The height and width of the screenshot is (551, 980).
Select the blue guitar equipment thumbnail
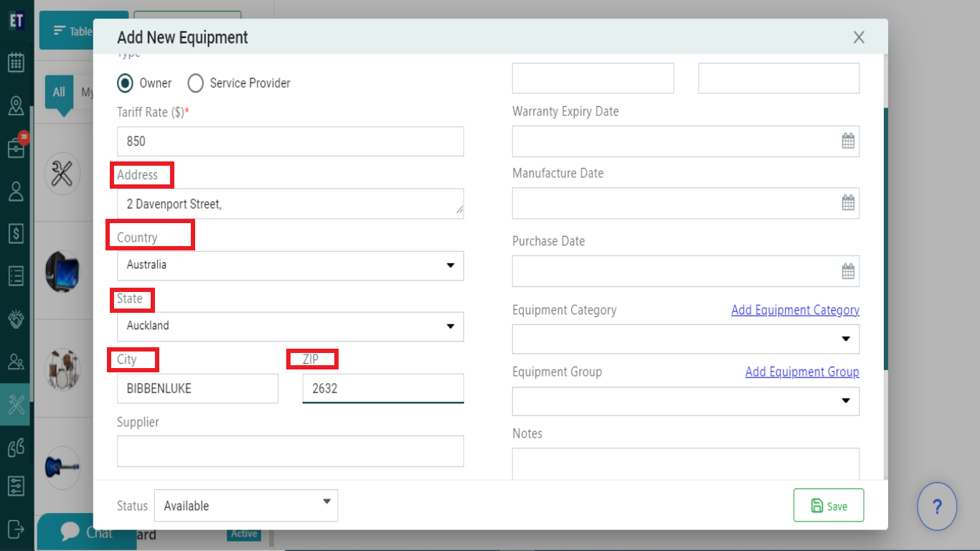pyautogui.click(x=62, y=468)
